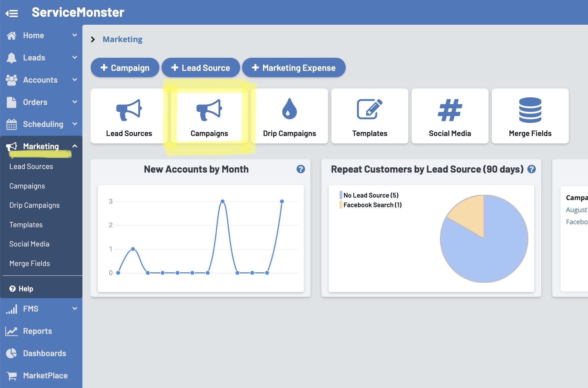Collapse the Marketing sidebar section
The image size is (588, 388).
coord(74,146)
